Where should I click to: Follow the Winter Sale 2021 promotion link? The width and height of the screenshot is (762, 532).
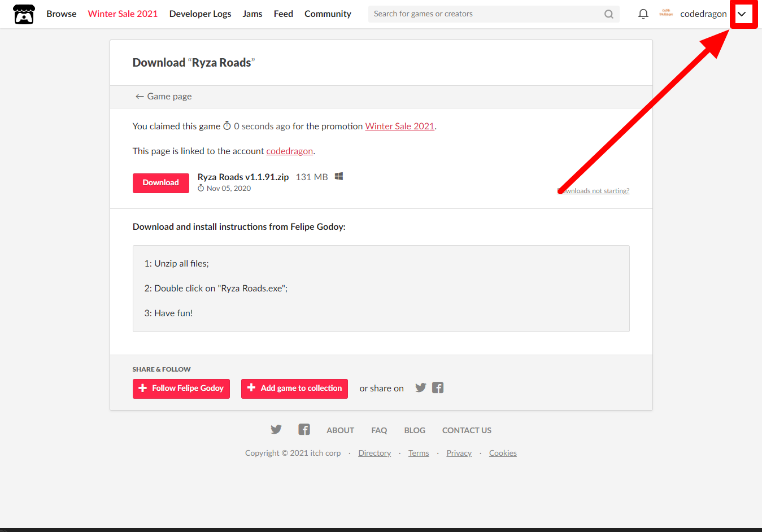(400, 126)
